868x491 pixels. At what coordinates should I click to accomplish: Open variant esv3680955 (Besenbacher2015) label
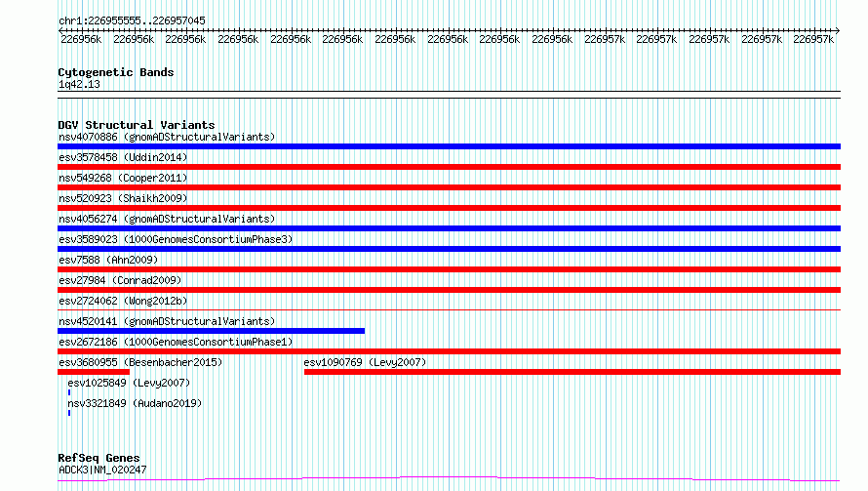(x=140, y=362)
